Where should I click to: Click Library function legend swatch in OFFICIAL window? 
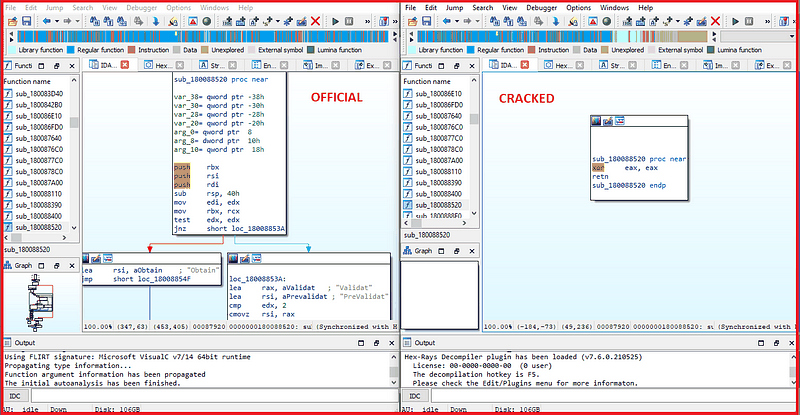point(12,50)
